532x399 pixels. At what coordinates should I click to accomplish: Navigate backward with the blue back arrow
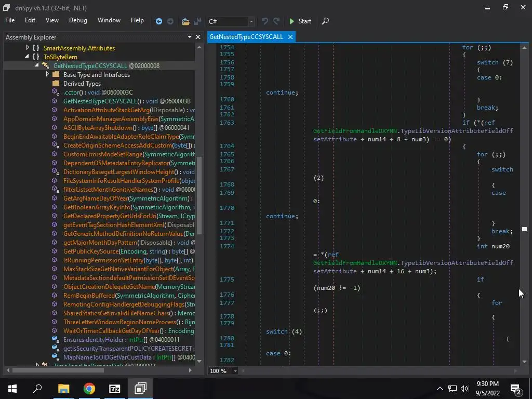[159, 21]
